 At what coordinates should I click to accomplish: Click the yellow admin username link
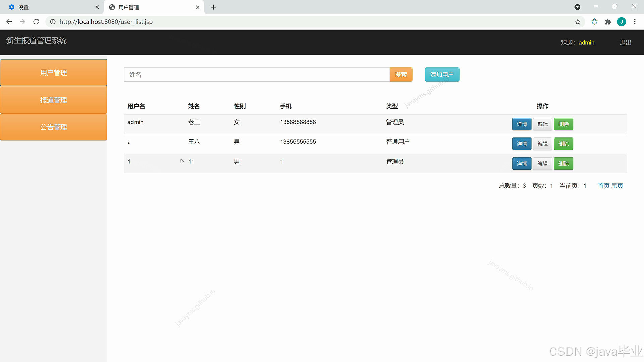pos(586,43)
